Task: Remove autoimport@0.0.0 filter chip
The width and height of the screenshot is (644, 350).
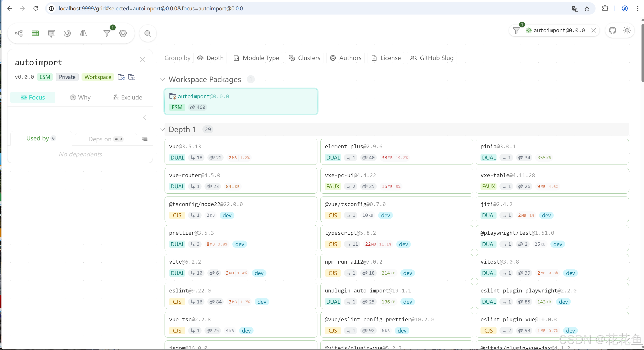Action: pyautogui.click(x=593, y=31)
